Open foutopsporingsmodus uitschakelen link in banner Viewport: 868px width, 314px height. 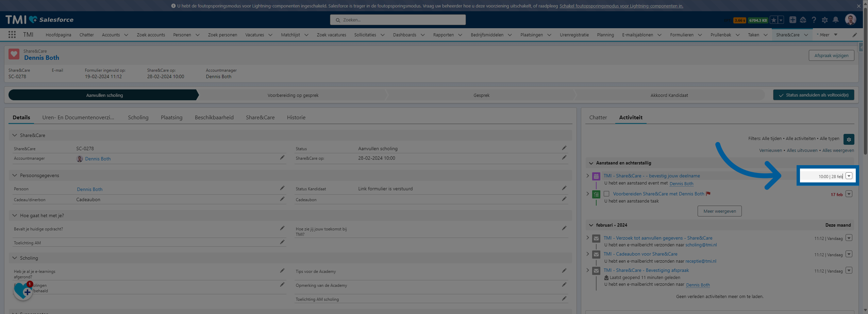(x=621, y=6)
